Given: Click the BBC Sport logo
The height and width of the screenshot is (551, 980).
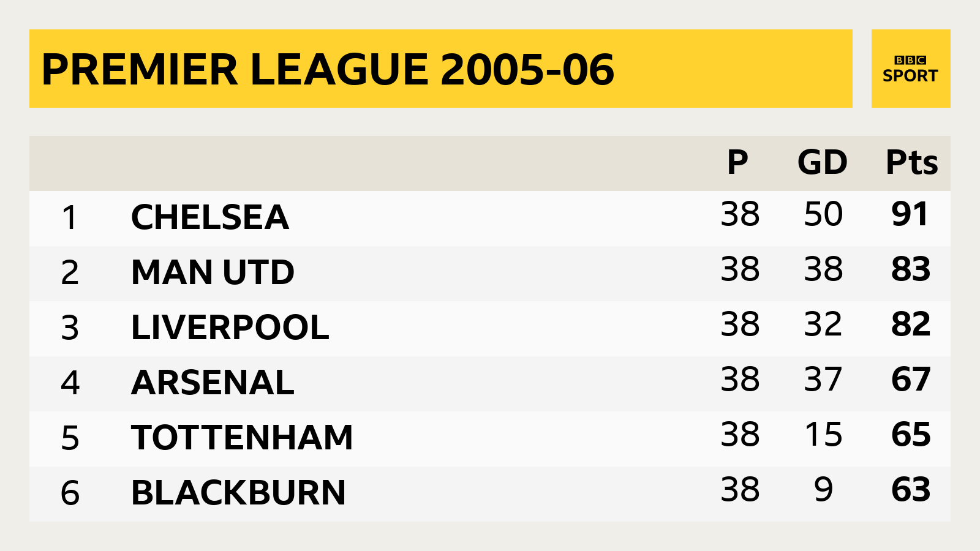Looking at the screenshot, I should (911, 69).
